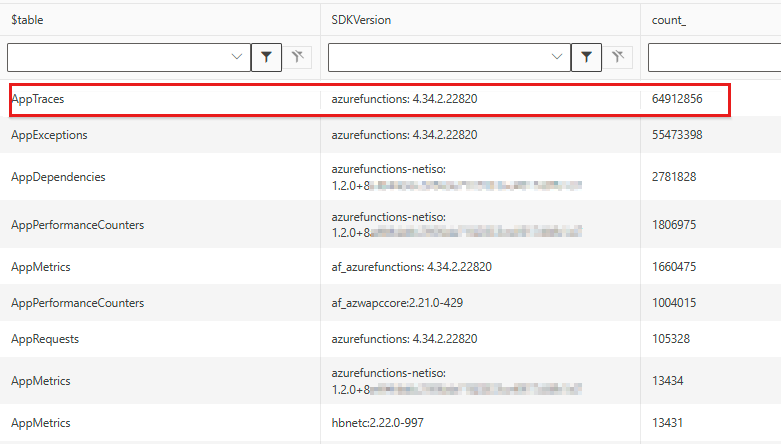Click the clear filter icon in $table column
Viewport: 781px width, 444px height.
(297, 58)
